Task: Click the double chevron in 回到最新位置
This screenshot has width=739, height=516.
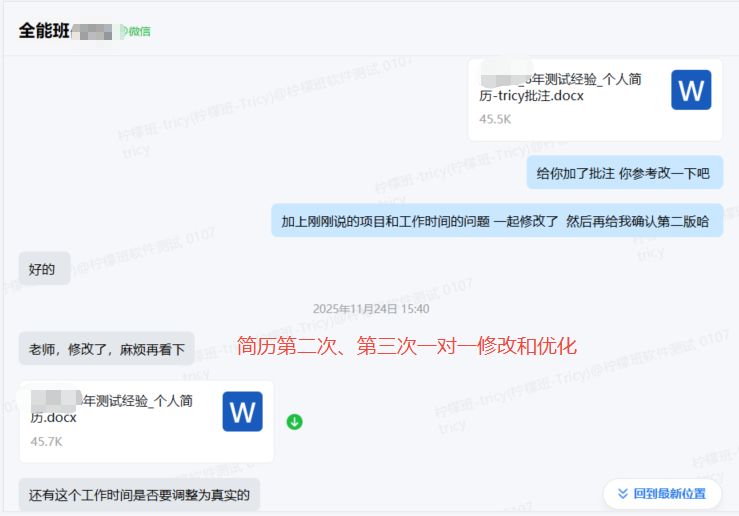Action: click(x=622, y=494)
